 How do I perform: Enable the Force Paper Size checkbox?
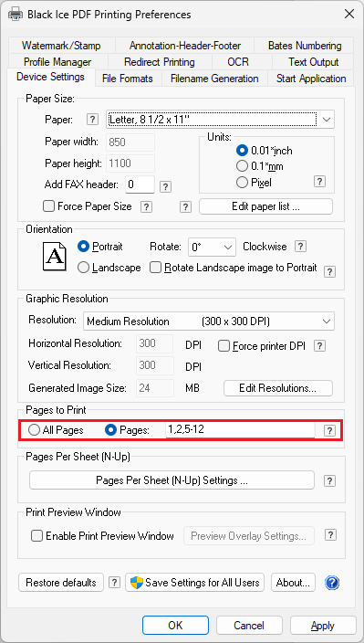pyautogui.click(x=49, y=206)
